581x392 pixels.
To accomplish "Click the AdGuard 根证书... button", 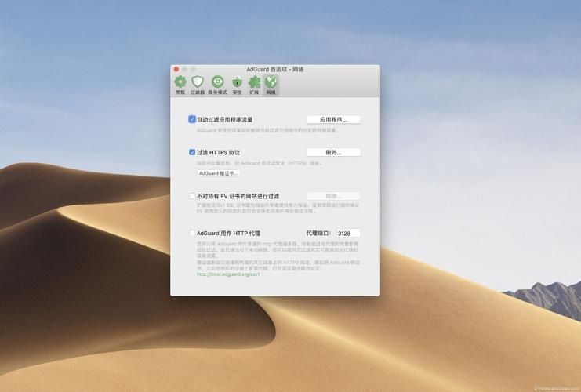I will pos(218,173).
